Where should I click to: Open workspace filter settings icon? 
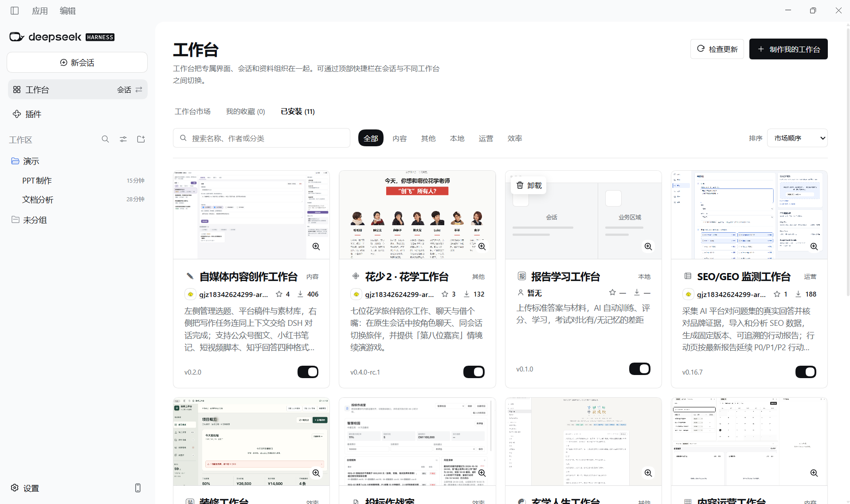[x=123, y=139]
